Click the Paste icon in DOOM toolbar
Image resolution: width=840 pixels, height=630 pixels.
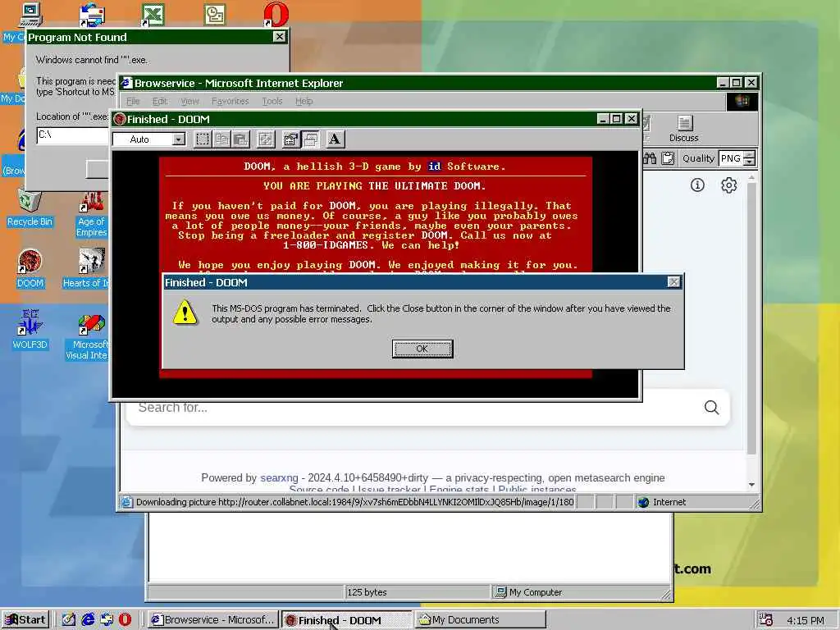tap(240, 139)
